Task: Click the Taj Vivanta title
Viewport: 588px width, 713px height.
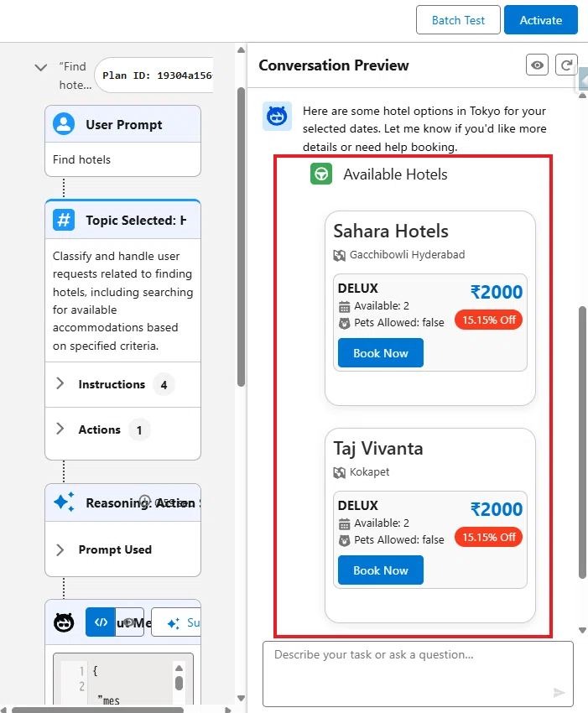Action: 378,449
